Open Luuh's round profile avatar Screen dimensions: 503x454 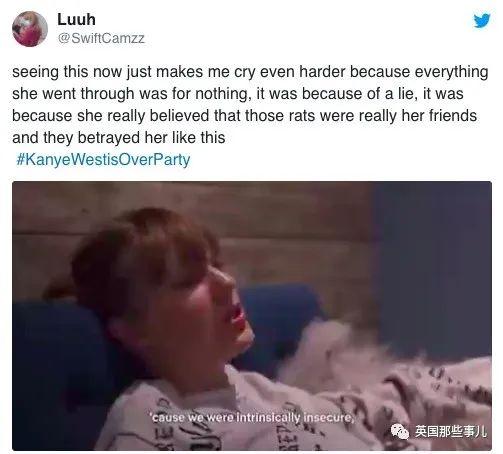(x=30, y=29)
